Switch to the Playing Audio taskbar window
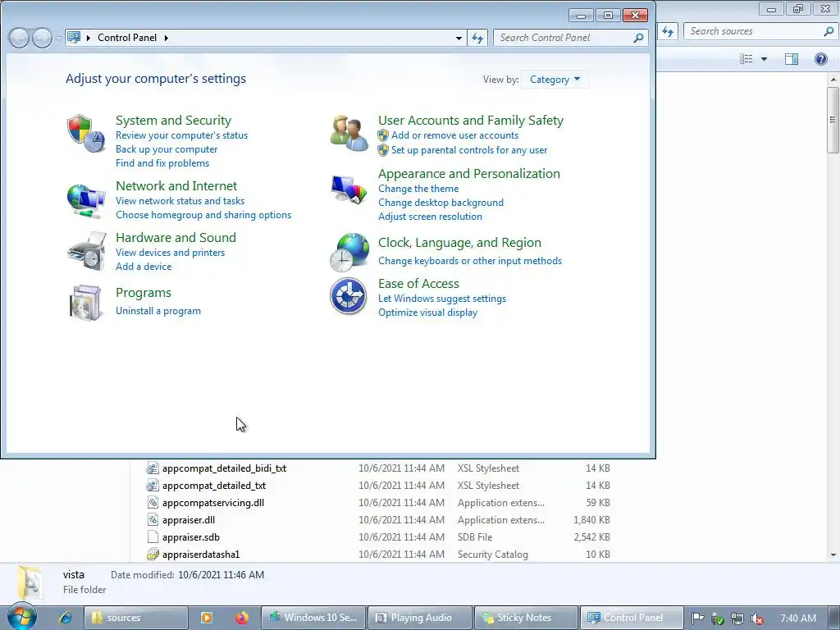 click(420, 618)
